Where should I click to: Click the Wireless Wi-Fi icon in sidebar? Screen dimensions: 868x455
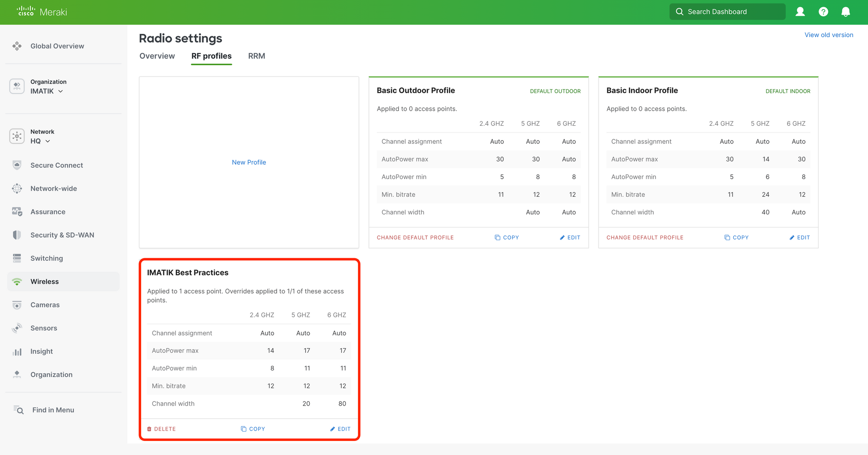tap(17, 282)
